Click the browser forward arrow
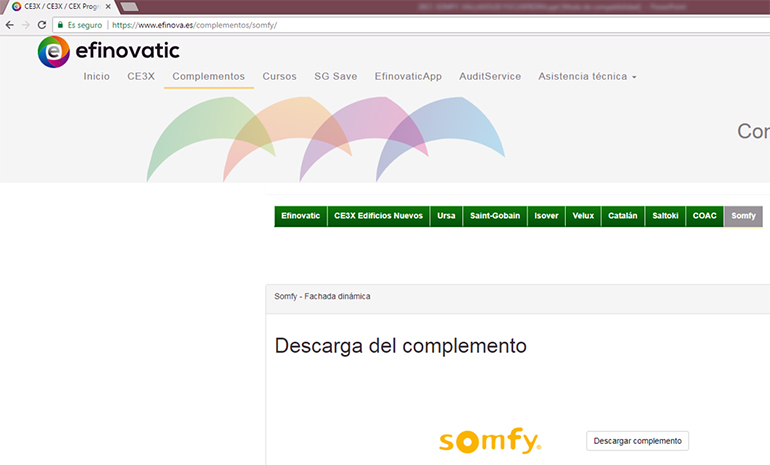This screenshot has height=465, width=770. (x=26, y=25)
